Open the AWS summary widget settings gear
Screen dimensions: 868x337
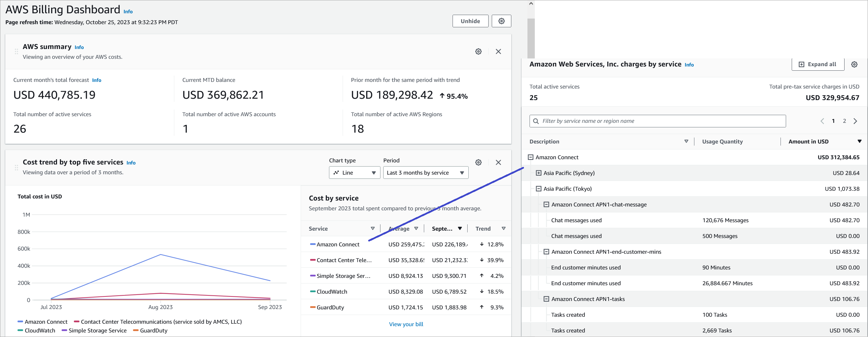click(478, 51)
